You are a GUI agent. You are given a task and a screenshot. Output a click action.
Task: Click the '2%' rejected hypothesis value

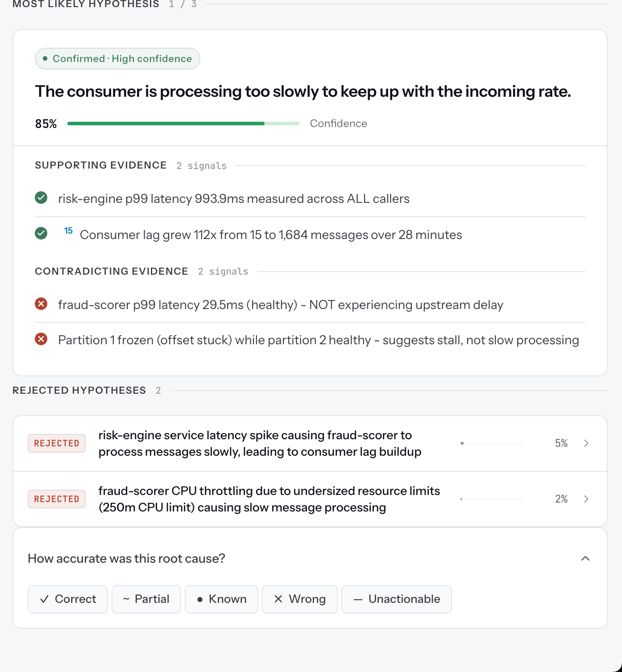tap(561, 499)
